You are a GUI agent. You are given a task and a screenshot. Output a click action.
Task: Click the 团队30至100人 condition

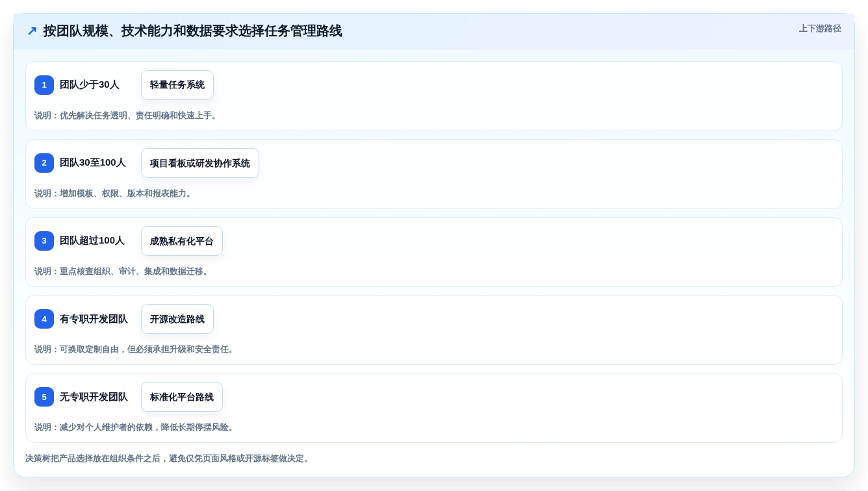pyautogui.click(x=93, y=163)
